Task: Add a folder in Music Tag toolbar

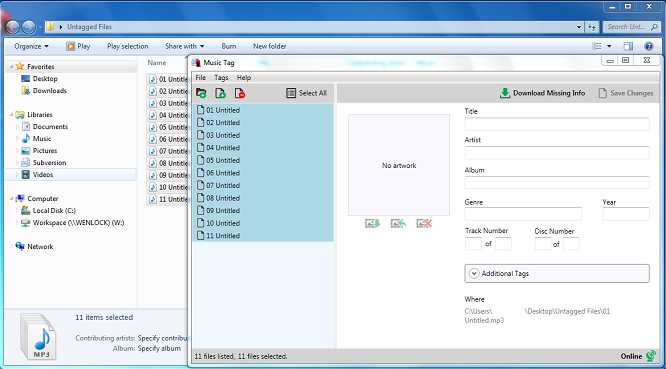Action: pos(201,93)
